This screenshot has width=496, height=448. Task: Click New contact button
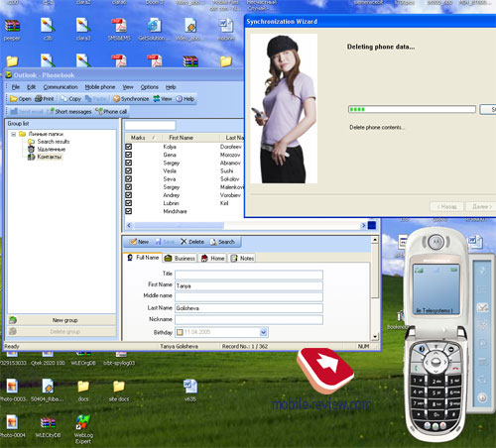[x=139, y=242]
